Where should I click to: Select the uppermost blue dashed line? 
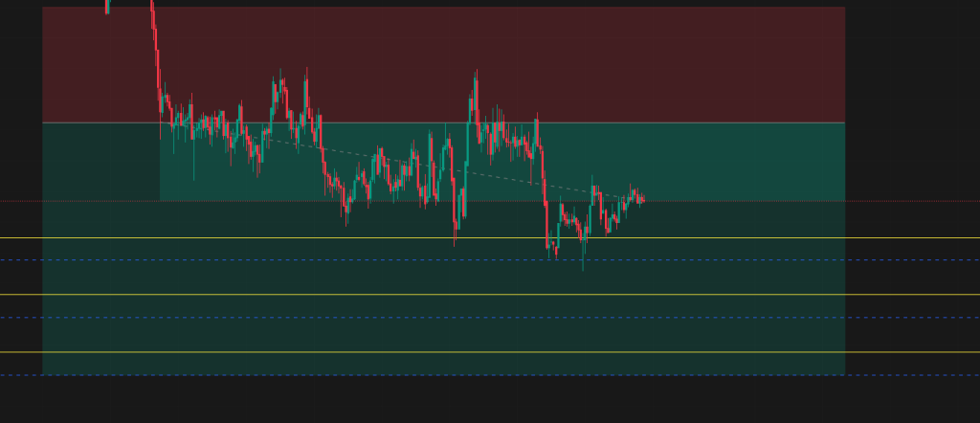pos(490,260)
